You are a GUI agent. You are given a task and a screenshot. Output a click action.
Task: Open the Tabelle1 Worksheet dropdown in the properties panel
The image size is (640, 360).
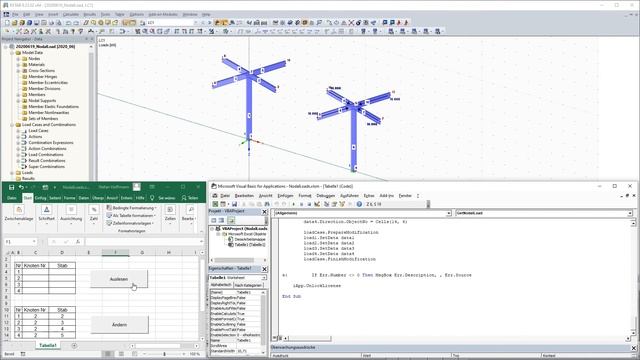coord(264,278)
